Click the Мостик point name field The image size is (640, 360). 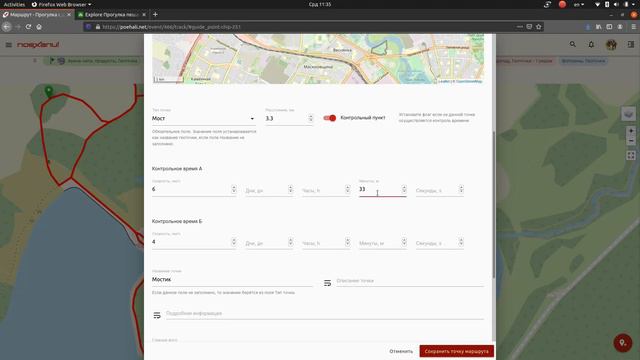point(232,280)
